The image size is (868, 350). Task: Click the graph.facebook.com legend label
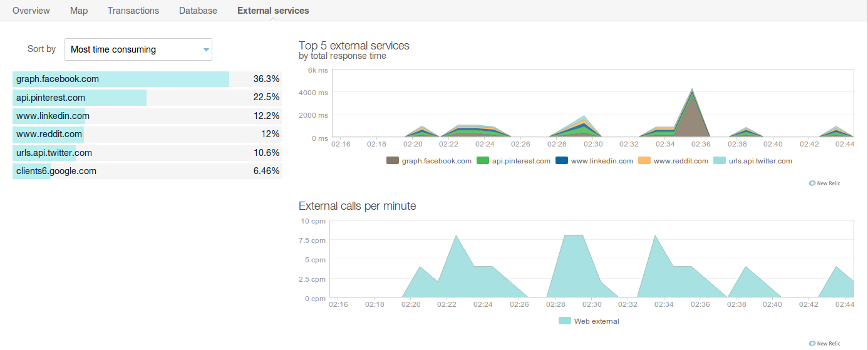(x=437, y=161)
